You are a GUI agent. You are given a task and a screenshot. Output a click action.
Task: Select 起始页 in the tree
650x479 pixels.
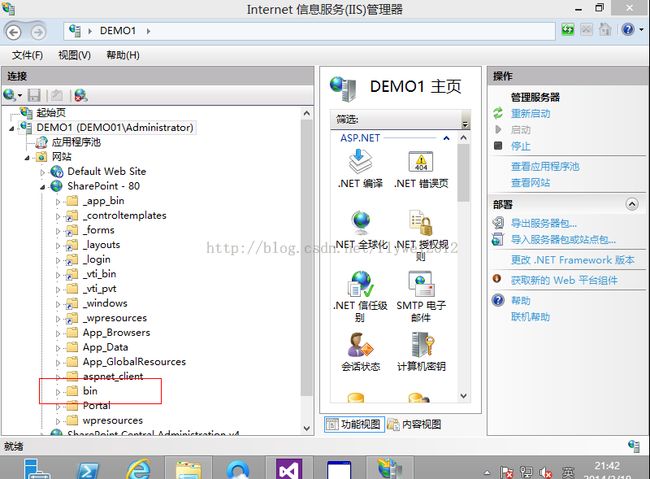(51, 112)
